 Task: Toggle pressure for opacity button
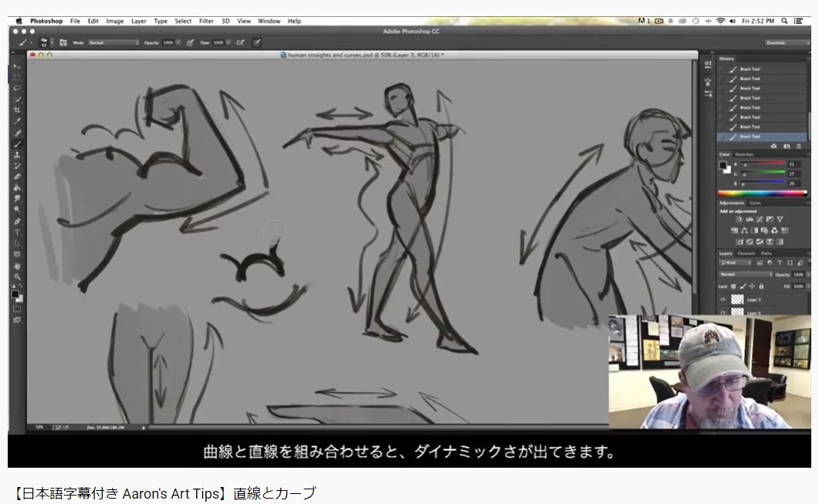(x=190, y=42)
